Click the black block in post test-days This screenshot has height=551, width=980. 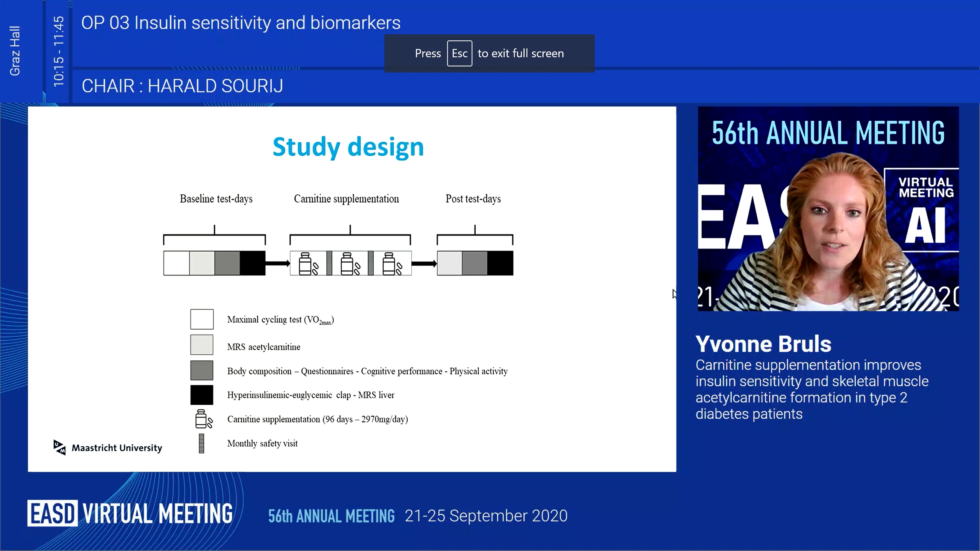tap(500, 263)
